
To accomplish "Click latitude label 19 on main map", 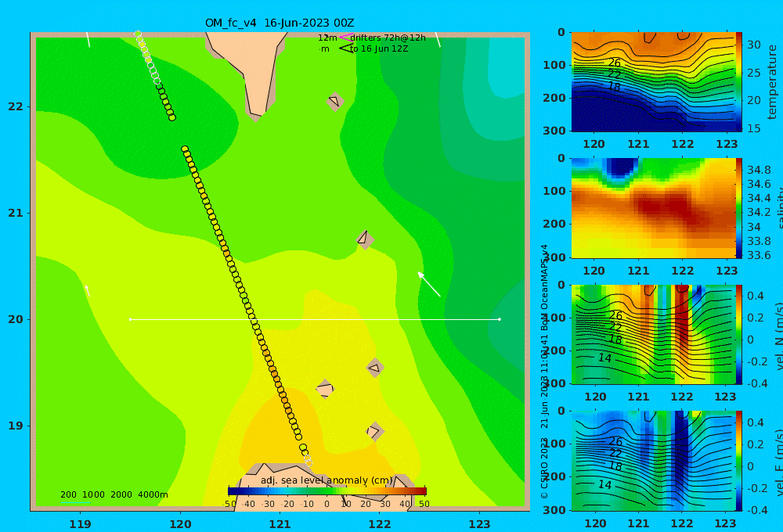I will pos(16,426).
